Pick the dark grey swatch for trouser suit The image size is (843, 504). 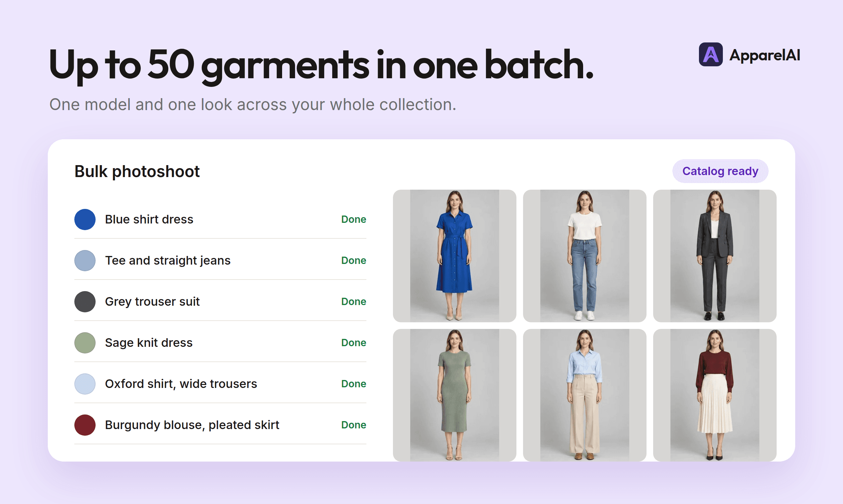point(85,302)
